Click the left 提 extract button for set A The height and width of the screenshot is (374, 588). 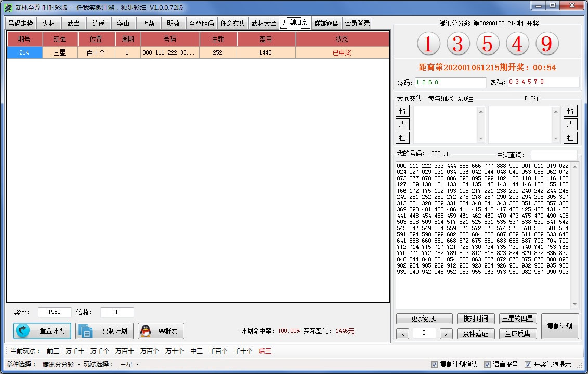[x=402, y=138]
